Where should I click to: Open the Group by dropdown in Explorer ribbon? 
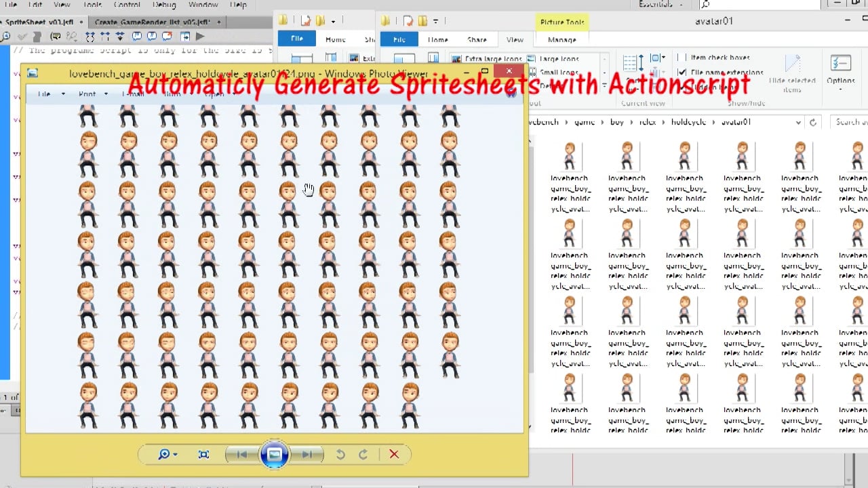click(x=658, y=58)
